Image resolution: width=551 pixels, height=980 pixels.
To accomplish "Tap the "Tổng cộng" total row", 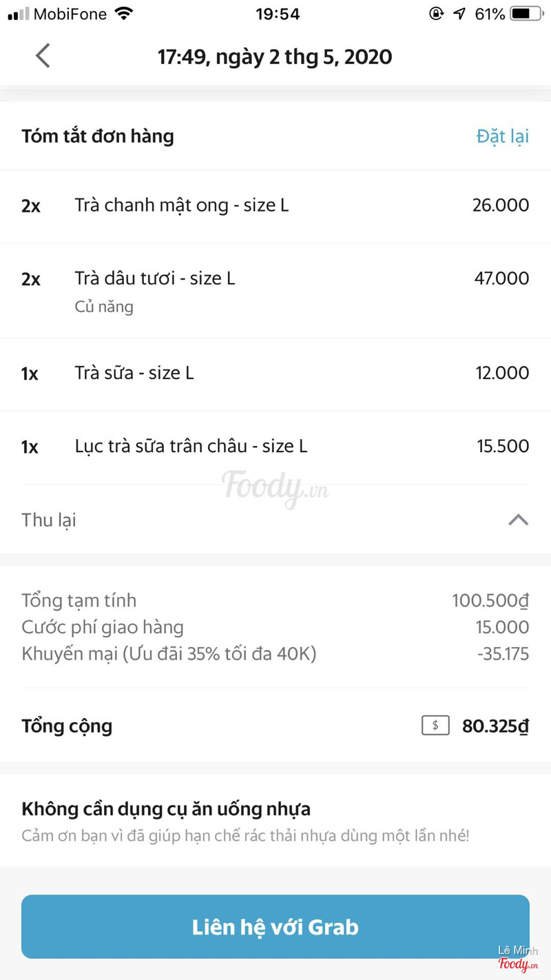I will [x=67, y=726].
